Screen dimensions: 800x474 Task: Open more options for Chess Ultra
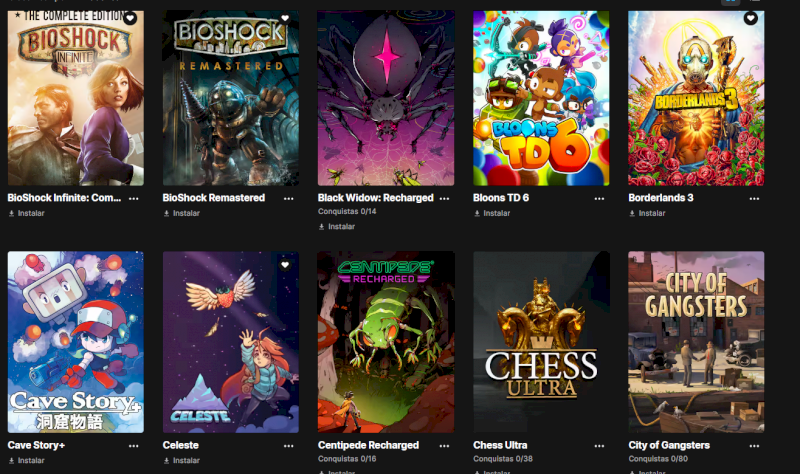point(599,446)
